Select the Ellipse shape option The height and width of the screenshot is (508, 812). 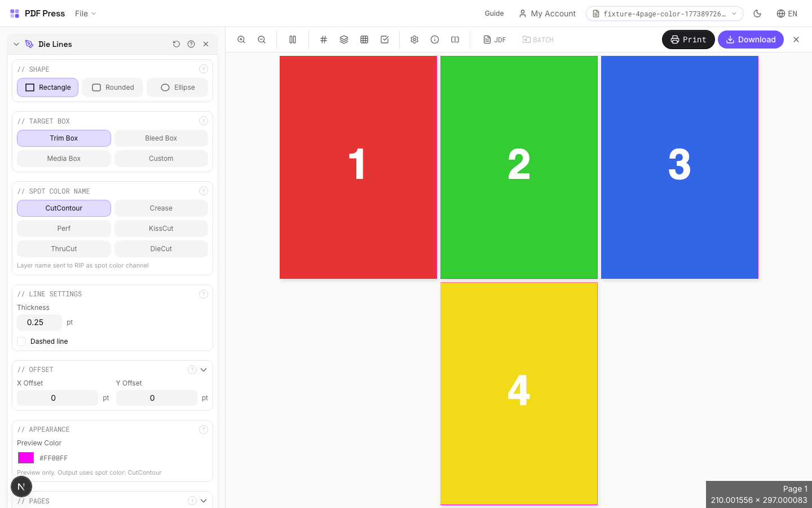coord(177,87)
